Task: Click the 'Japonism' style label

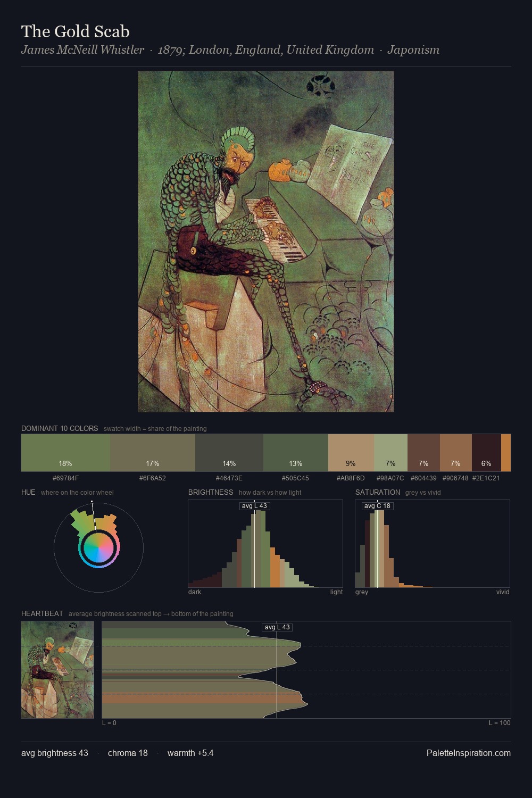Action: point(413,49)
